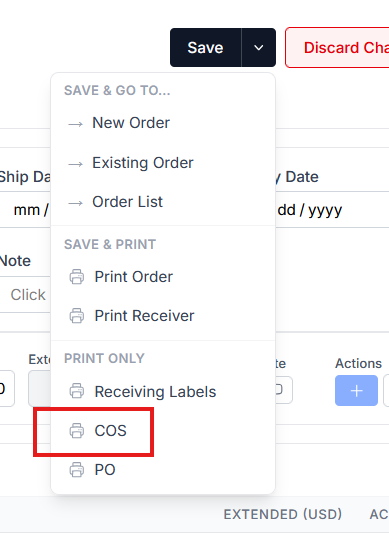Screen dimensions: 389x537
Task: Click Discard Changes button
Action: pos(337,48)
